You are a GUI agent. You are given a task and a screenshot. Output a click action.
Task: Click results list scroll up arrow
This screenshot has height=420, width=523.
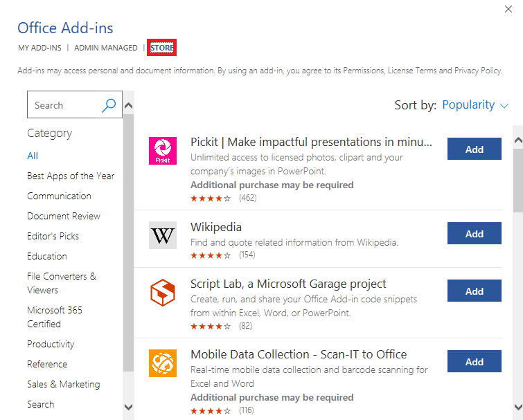click(x=518, y=140)
